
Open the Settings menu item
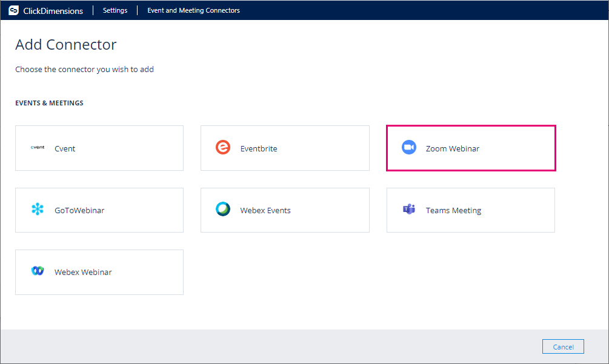(x=115, y=10)
